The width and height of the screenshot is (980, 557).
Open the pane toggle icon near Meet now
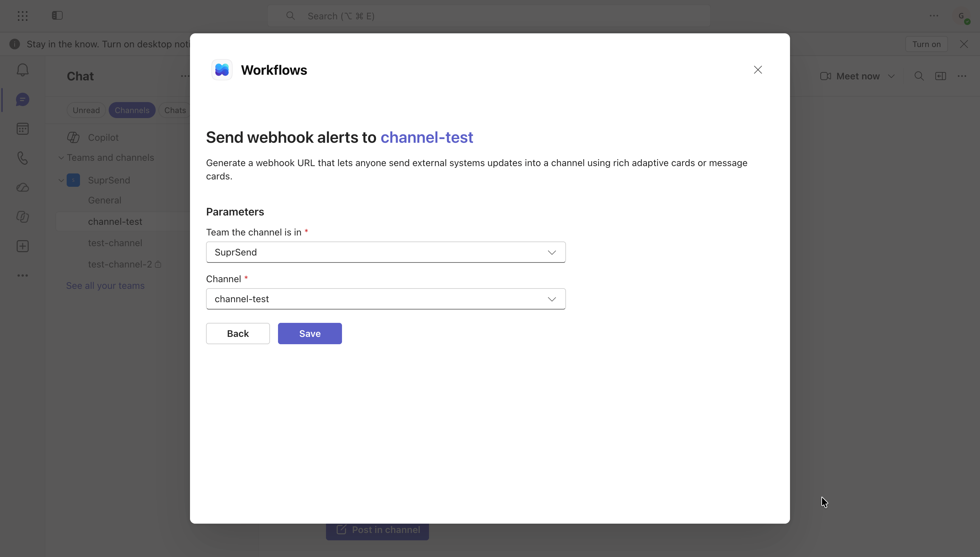point(940,76)
